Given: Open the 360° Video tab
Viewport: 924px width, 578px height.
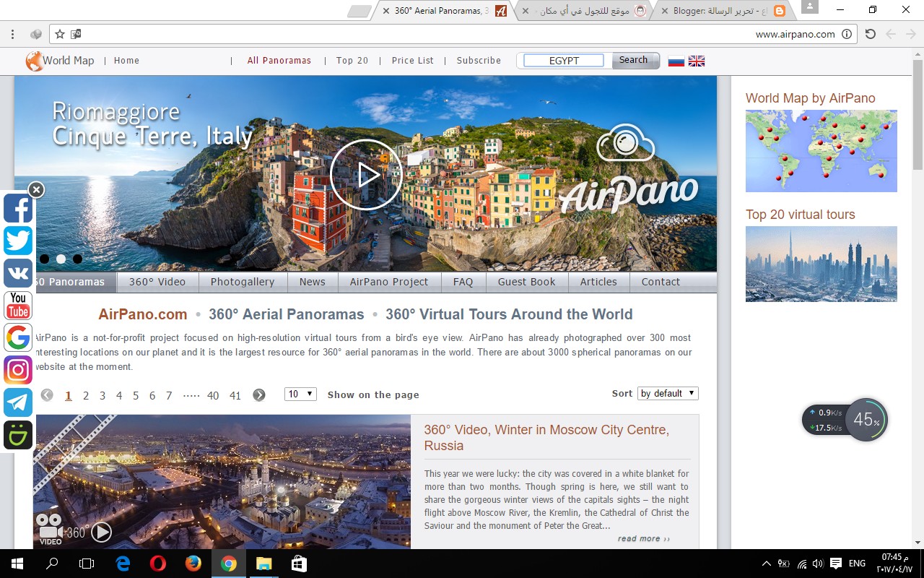Looking at the screenshot, I should [157, 282].
